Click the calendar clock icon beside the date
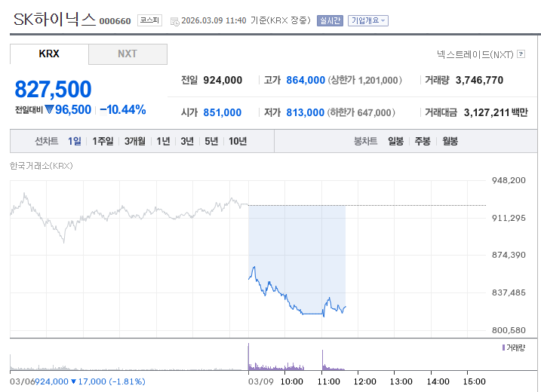The image size is (541, 392). [x=175, y=21]
